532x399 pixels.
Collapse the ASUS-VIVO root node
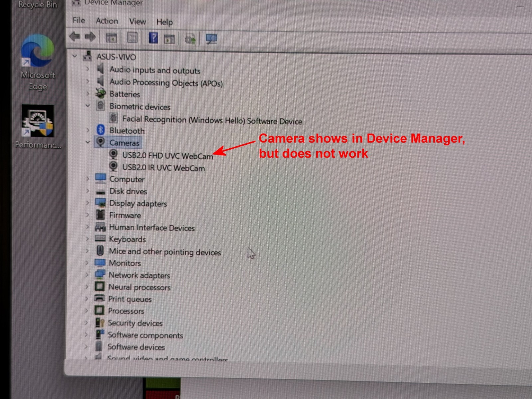(x=75, y=56)
